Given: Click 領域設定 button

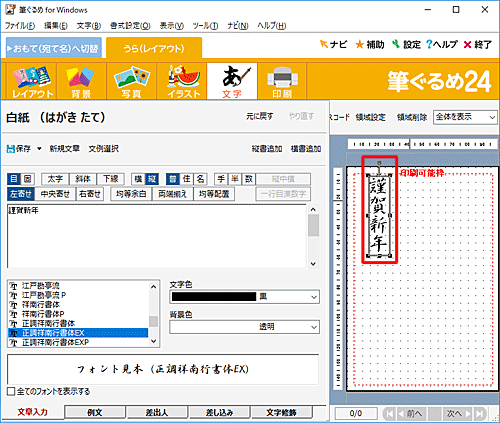Looking at the screenshot, I should pos(371,117).
